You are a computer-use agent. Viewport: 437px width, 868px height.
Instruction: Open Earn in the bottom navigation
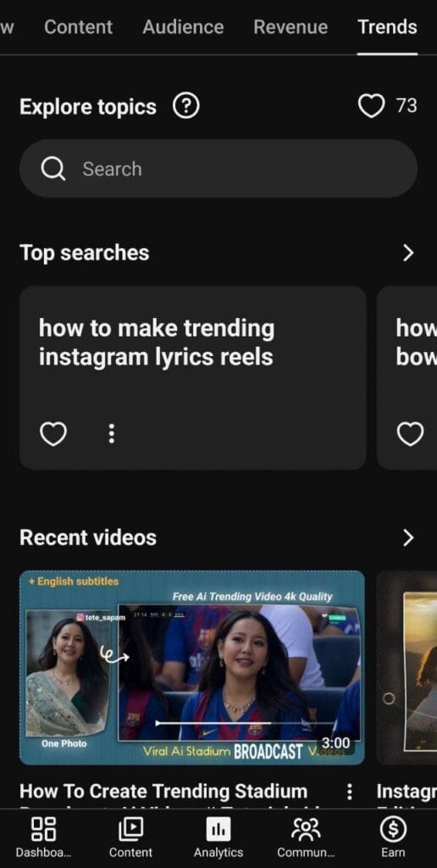[393, 837]
